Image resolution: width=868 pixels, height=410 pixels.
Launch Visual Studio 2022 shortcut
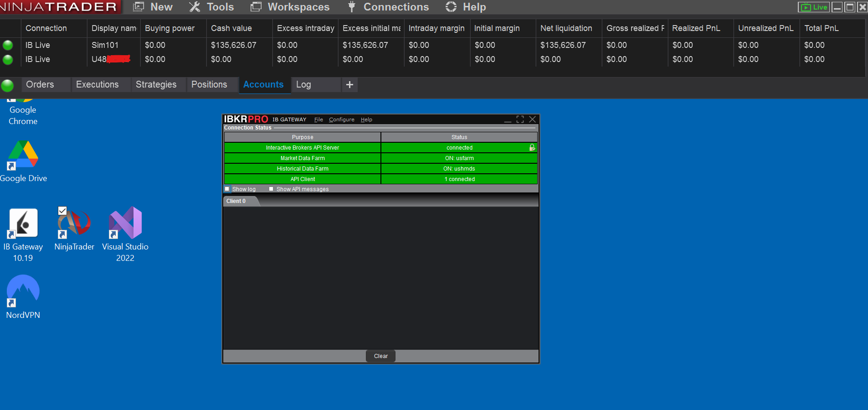pos(125,235)
